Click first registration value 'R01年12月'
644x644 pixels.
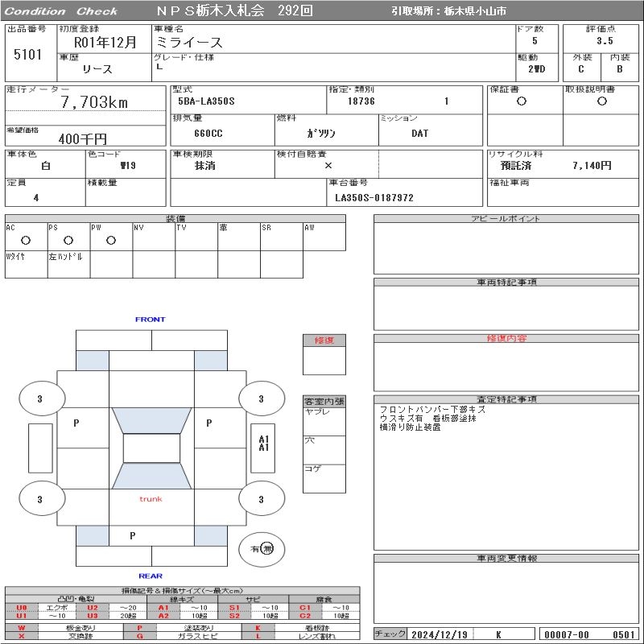pyautogui.click(x=105, y=42)
